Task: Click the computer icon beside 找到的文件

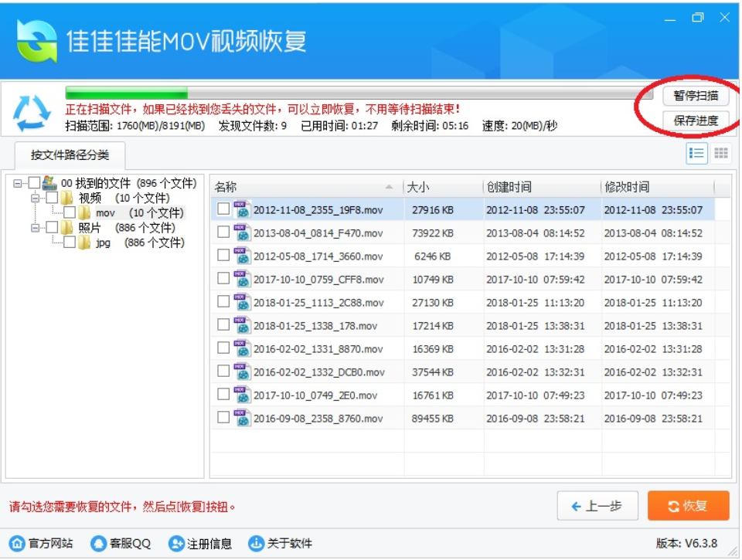Action: click(49, 182)
